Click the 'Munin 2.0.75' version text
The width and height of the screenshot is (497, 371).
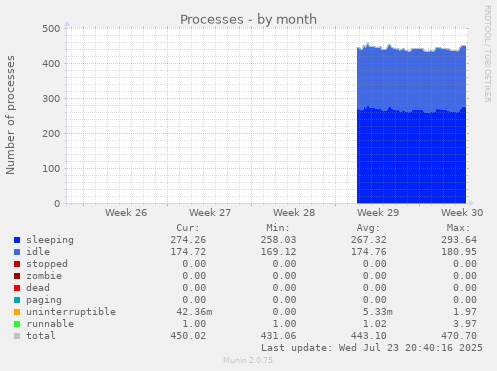click(x=248, y=360)
